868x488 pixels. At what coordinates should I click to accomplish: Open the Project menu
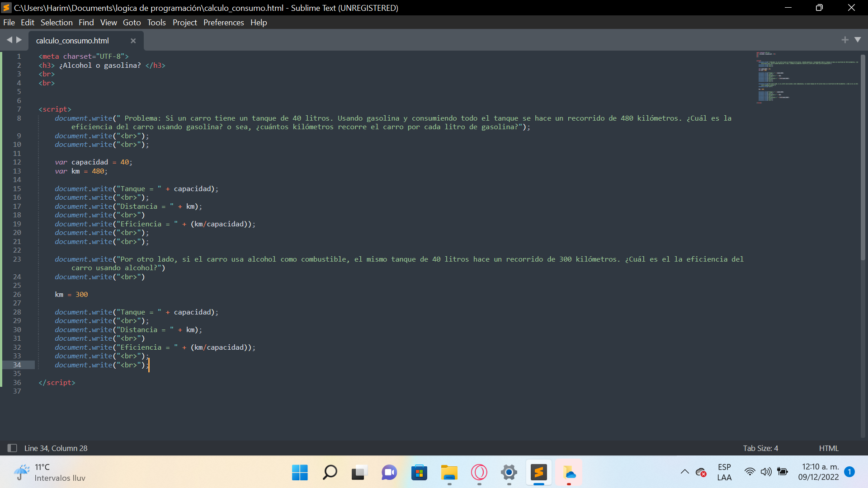[x=185, y=23]
